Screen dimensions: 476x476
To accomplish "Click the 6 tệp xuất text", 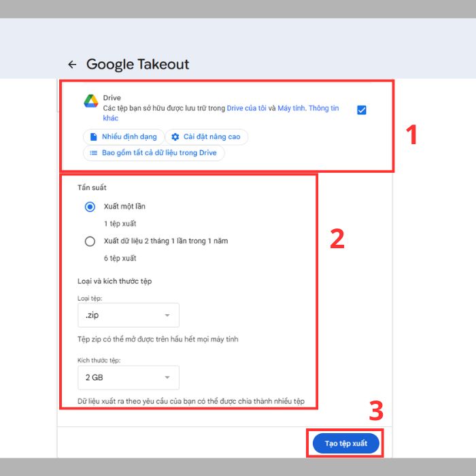I will 120,258.
